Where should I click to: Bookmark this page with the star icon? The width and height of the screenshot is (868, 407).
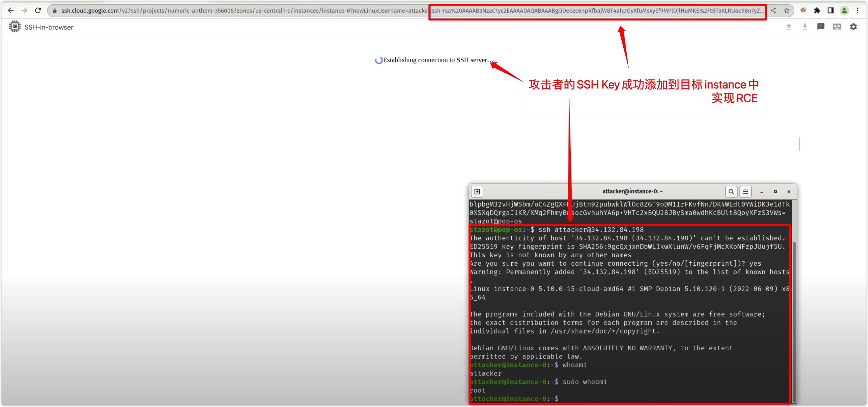[x=786, y=11]
